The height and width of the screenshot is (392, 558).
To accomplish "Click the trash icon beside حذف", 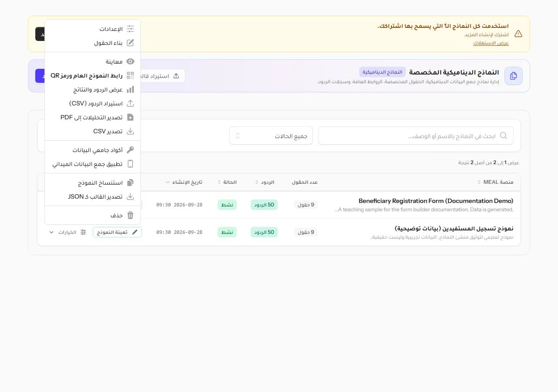I will pyautogui.click(x=130, y=215).
